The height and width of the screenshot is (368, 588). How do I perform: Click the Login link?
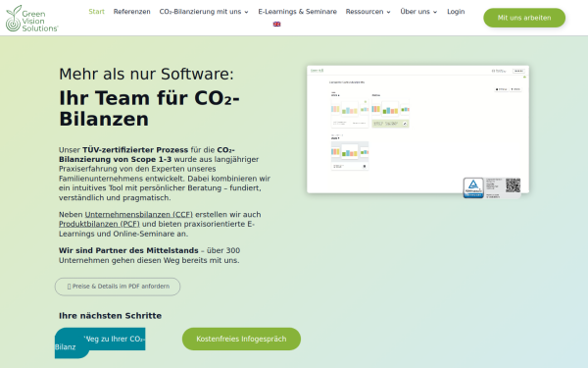click(456, 12)
